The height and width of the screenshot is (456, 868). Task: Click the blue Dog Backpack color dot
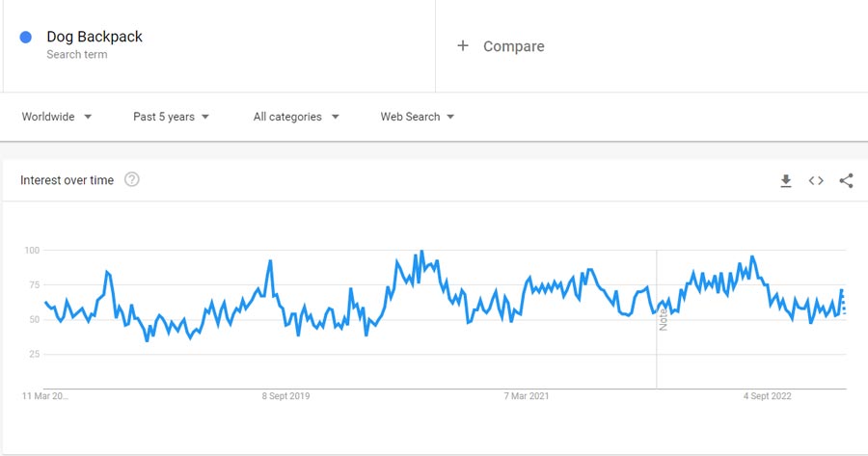pos(26,38)
